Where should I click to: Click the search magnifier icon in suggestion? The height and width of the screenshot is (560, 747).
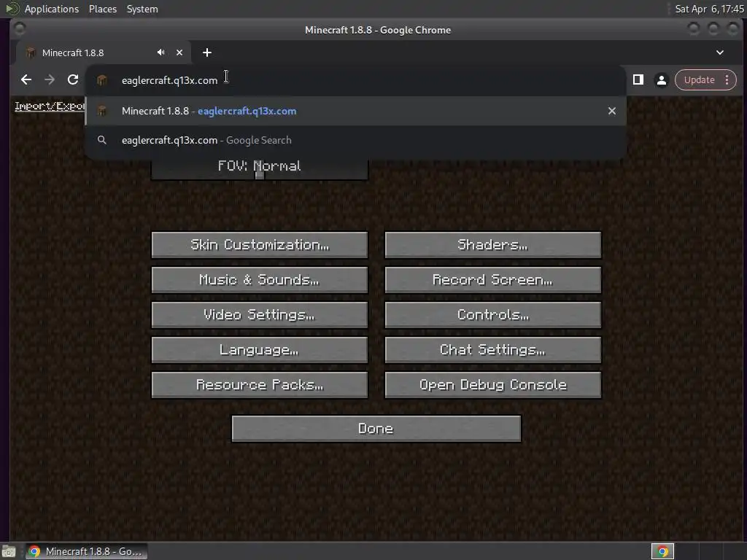102,140
